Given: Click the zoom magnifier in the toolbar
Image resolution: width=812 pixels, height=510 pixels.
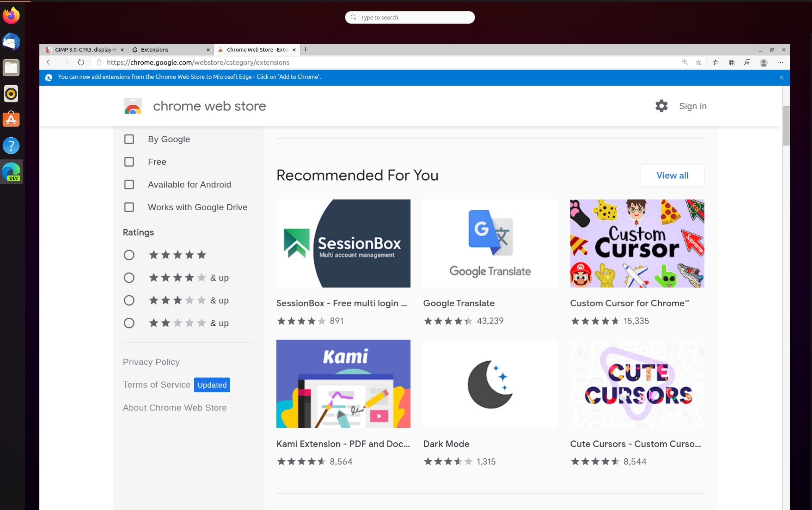Looking at the screenshot, I should [684, 62].
